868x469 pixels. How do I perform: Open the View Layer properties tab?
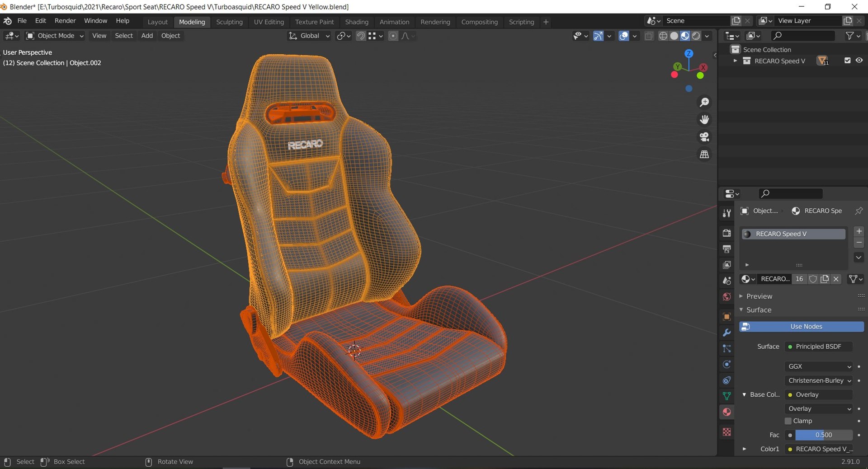726,265
